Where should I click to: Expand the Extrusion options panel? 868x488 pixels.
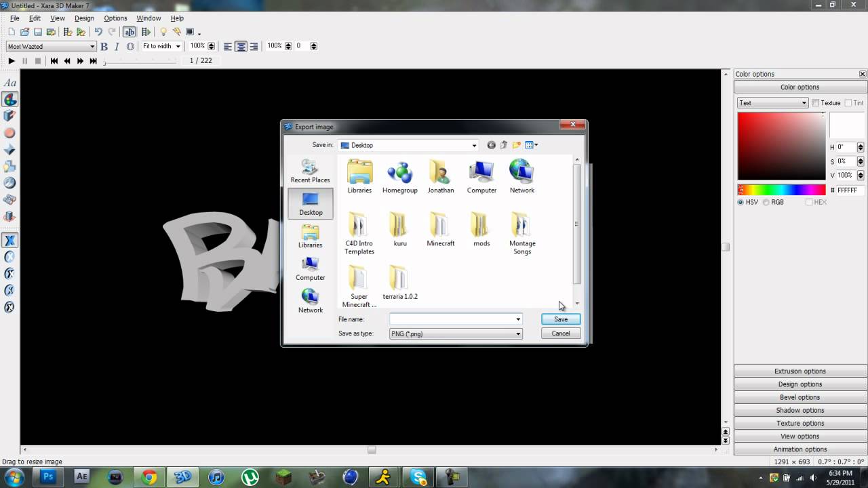[x=800, y=371]
